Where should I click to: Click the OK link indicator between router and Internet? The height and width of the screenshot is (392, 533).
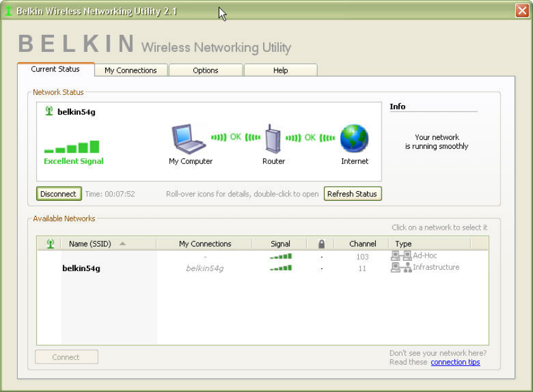[x=310, y=137]
